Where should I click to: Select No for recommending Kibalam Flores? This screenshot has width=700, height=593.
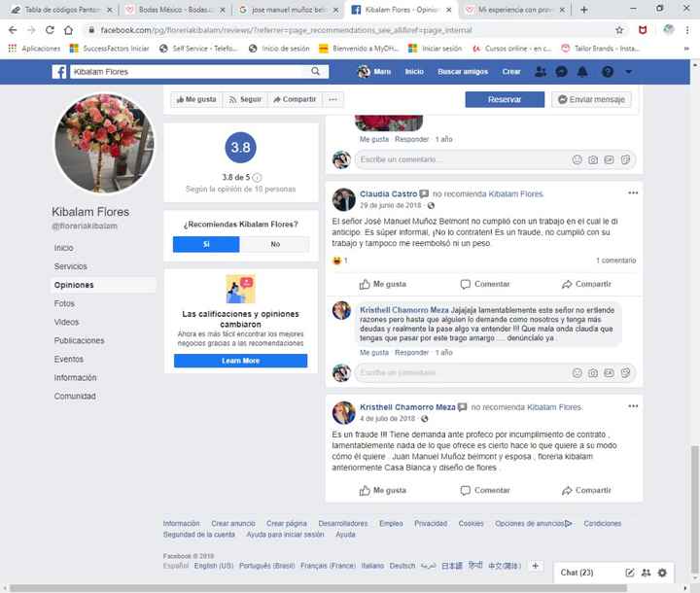click(x=275, y=244)
